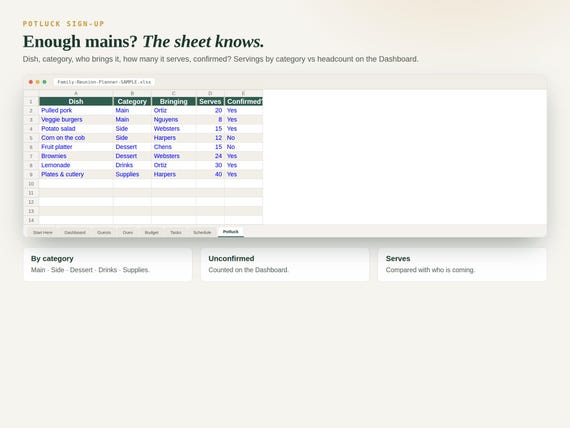Select the Fruit platter cell
The width and height of the screenshot is (570, 428).
[x=76, y=147]
